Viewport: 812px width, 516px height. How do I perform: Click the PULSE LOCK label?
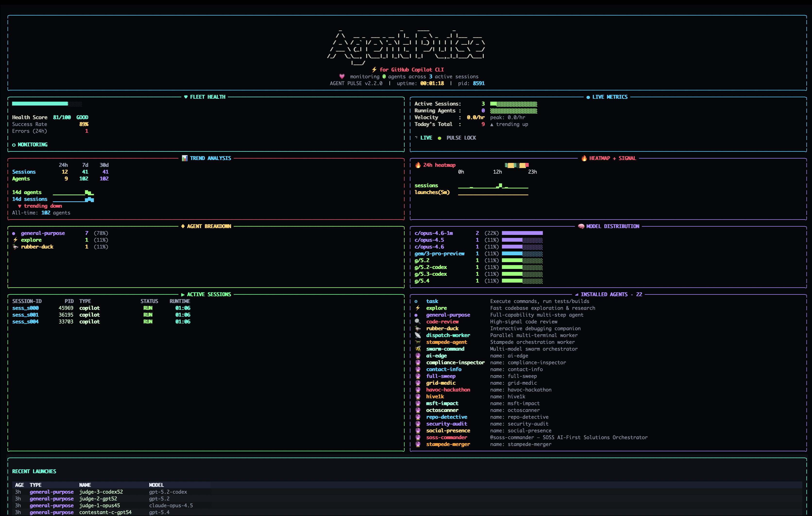pyautogui.click(x=461, y=138)
